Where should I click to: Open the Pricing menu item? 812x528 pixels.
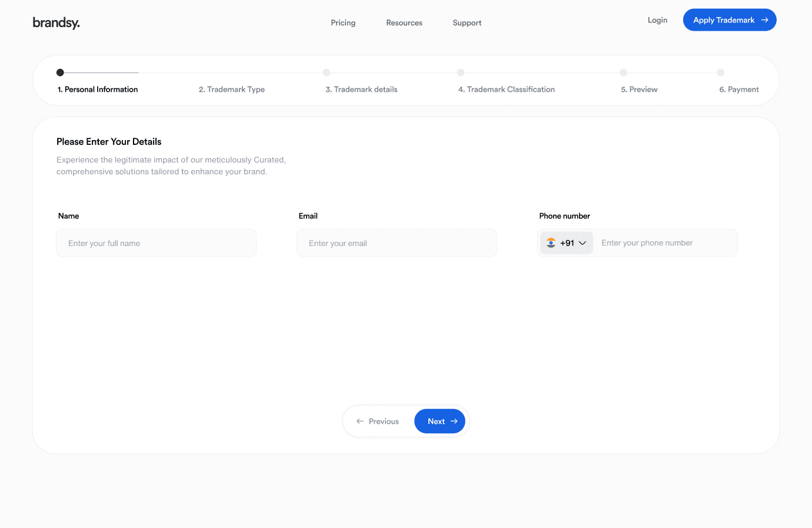coord(343,23)
